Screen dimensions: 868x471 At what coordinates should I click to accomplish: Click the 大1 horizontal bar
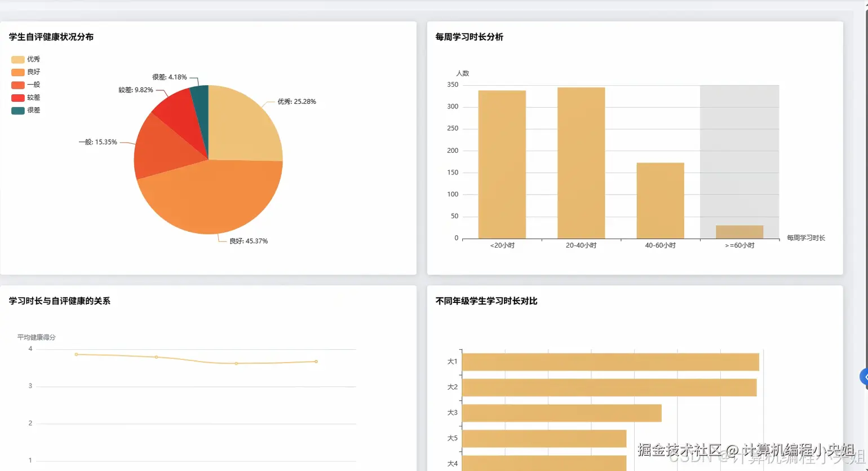pyautogui.click(x=610, y=362)
